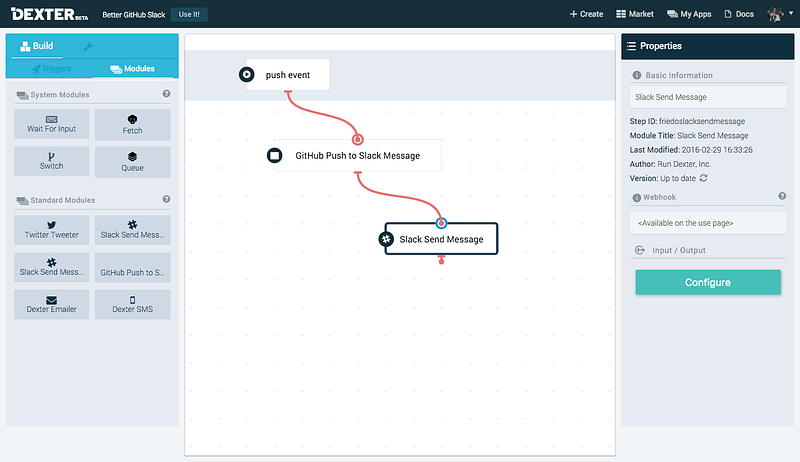Screen dimensions: 800x462
Task: Select the GitHub Push to S.. module
Action: click(133, 267)
